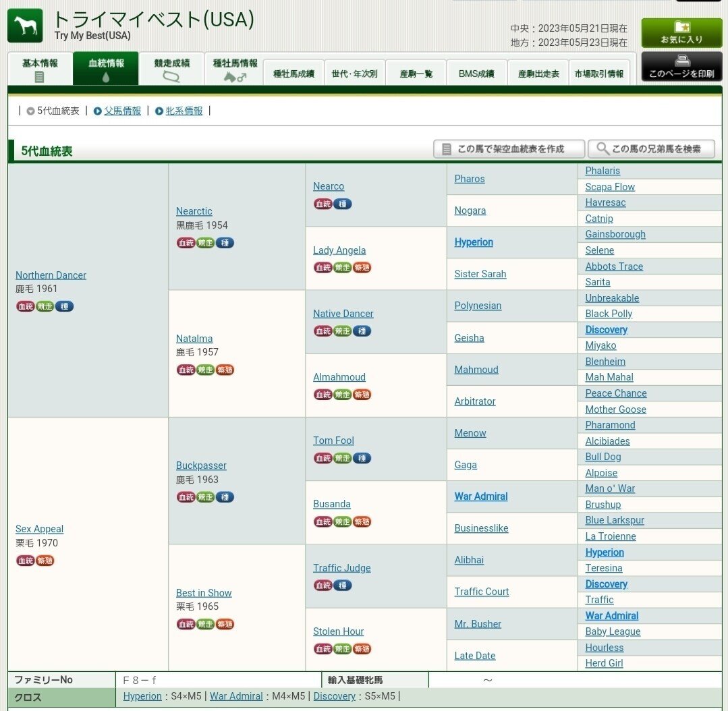Image resolution: width=728 pixels, height=711 pixels.
Task: Click Nearco's 血統 badge
Action: [323, 204]
